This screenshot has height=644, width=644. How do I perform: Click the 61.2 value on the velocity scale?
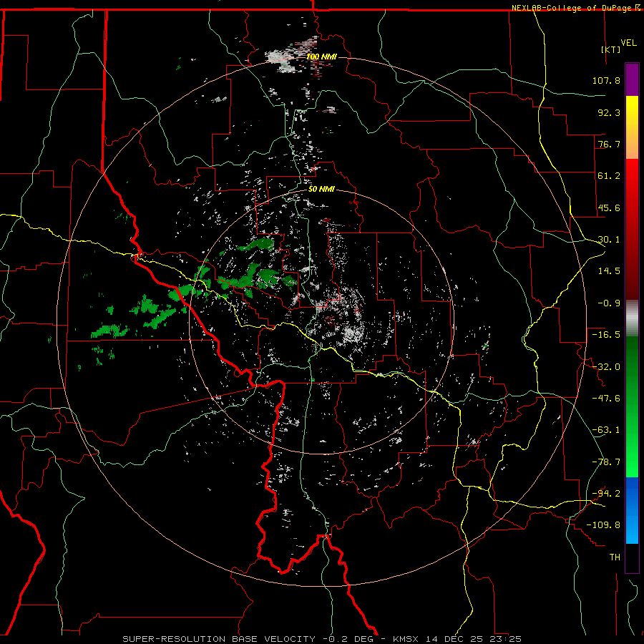click(609, 176)
